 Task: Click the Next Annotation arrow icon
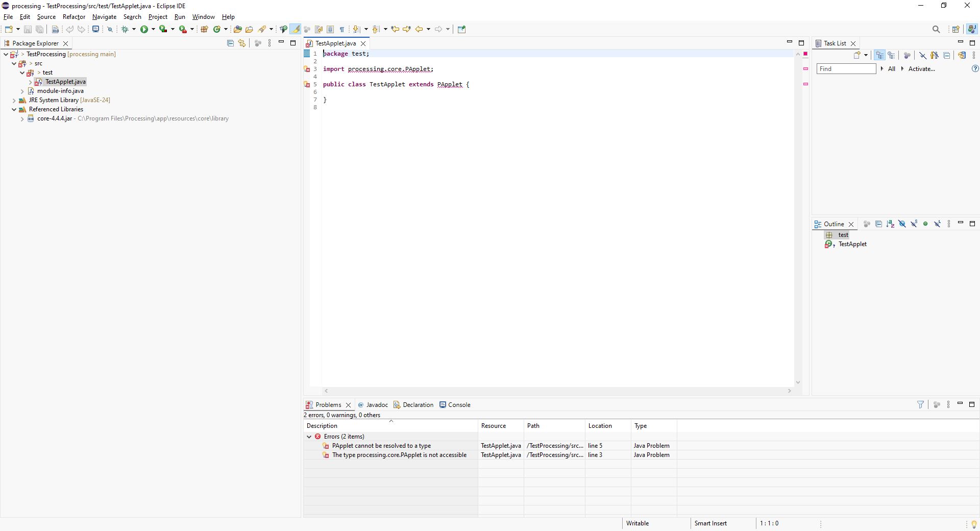point(356,29)
